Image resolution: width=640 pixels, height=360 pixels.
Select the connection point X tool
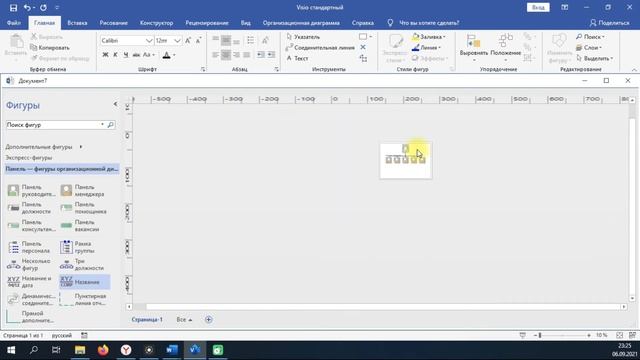point(363,47)
